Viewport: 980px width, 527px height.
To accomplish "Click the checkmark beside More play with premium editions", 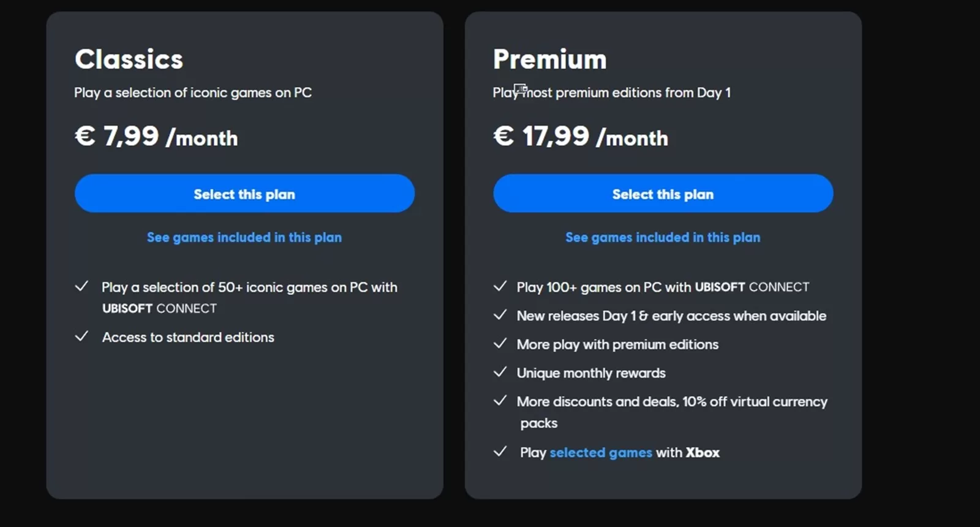I will click(500, 344).
